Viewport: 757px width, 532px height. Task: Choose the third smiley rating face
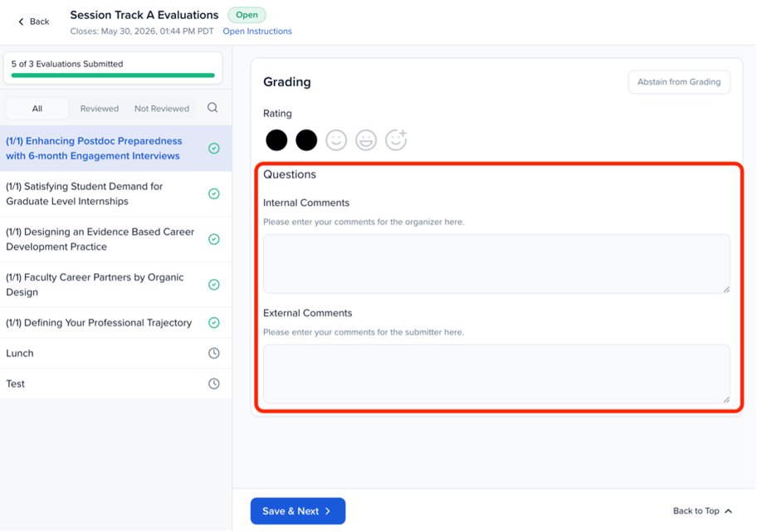336,140
